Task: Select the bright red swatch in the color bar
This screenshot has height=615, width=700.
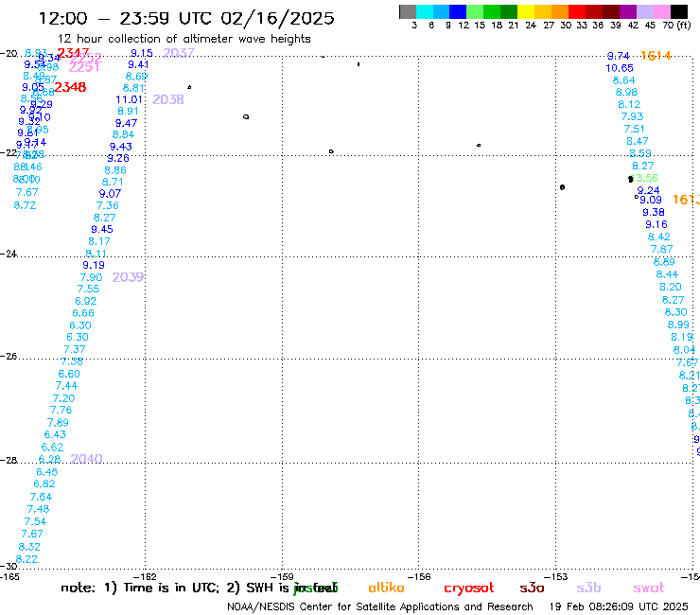Action: pyautogui.click(x=577, y=12)
